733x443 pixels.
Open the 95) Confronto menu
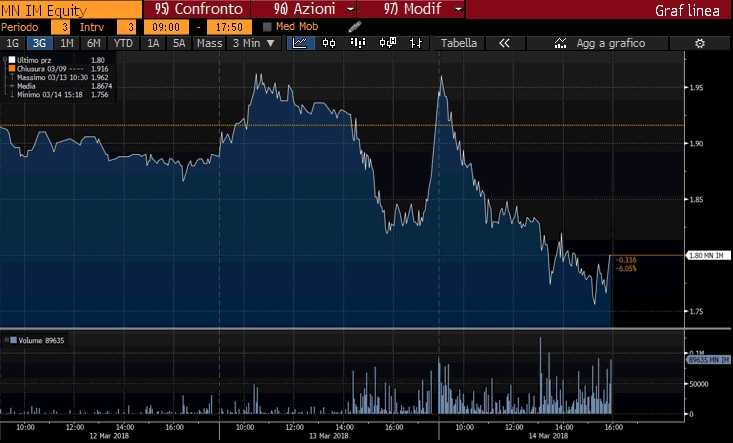[x=197, y=9]
